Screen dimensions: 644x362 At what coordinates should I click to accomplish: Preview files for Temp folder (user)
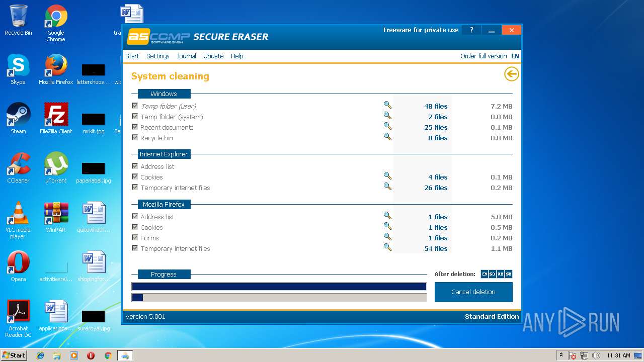pos(387,105)
